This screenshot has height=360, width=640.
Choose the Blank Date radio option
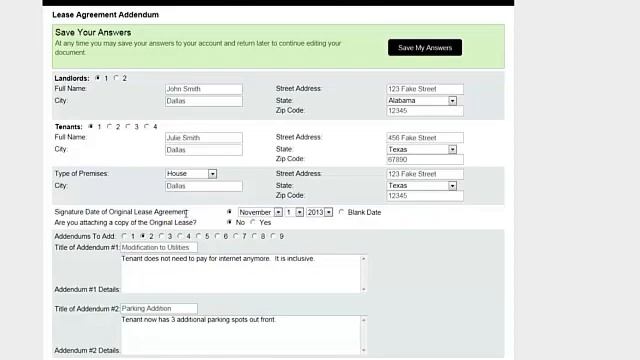coord(341,212)
